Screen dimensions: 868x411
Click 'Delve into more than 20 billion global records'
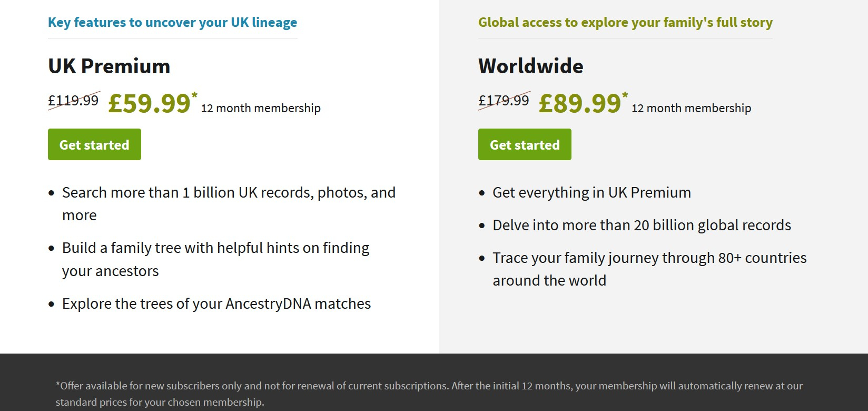[642, 225]
